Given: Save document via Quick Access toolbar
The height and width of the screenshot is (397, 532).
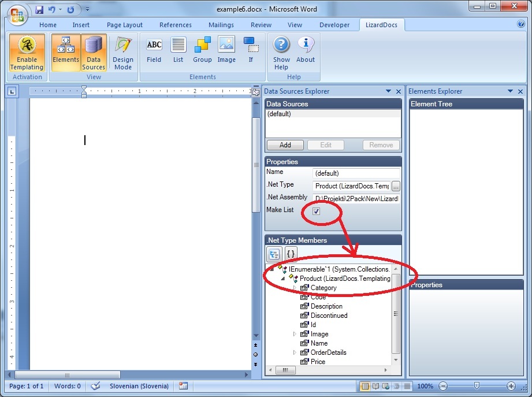Looking at the screenshot, I should [x=39, y=9].
